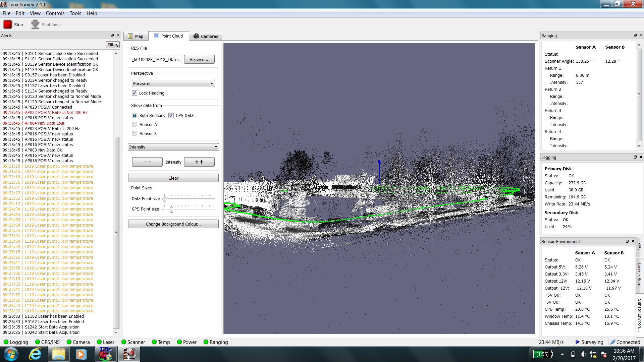Click Change Background Colour button

[173, 224]
